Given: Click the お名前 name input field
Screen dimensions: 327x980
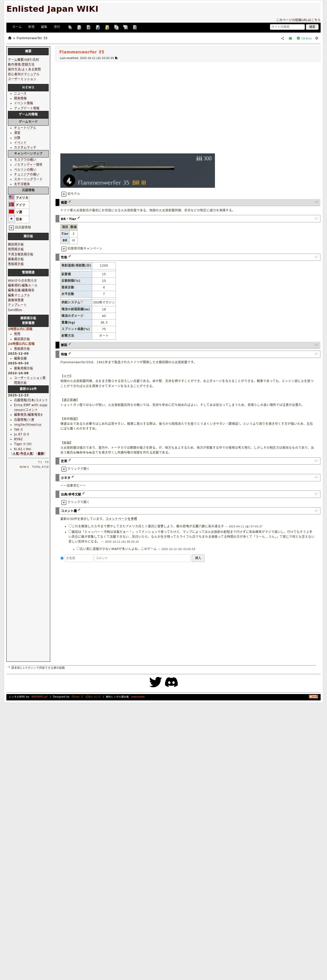Looking at the screenshot, I should tap(79, 558).
